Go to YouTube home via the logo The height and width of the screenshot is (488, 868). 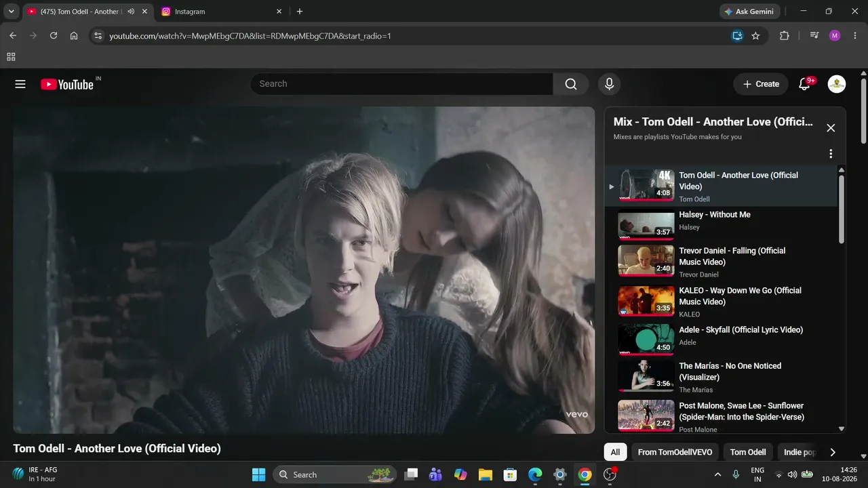coord(67,84)
